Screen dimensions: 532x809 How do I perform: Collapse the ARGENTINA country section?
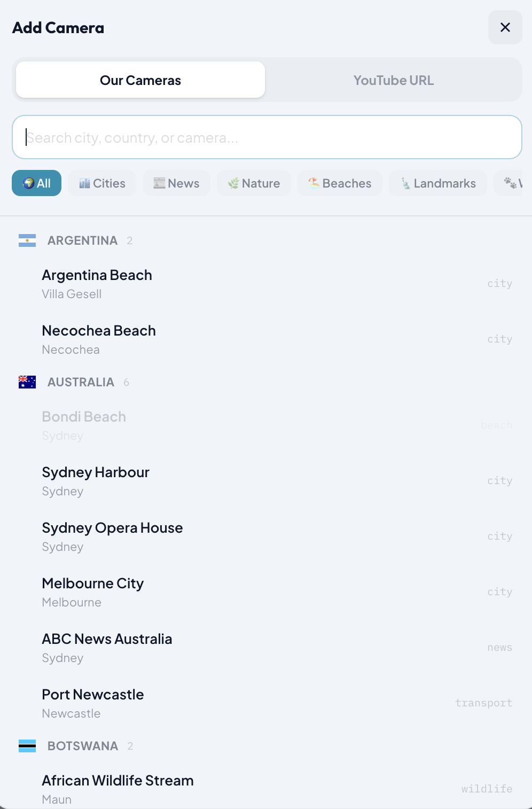click(x=83, y=240)
